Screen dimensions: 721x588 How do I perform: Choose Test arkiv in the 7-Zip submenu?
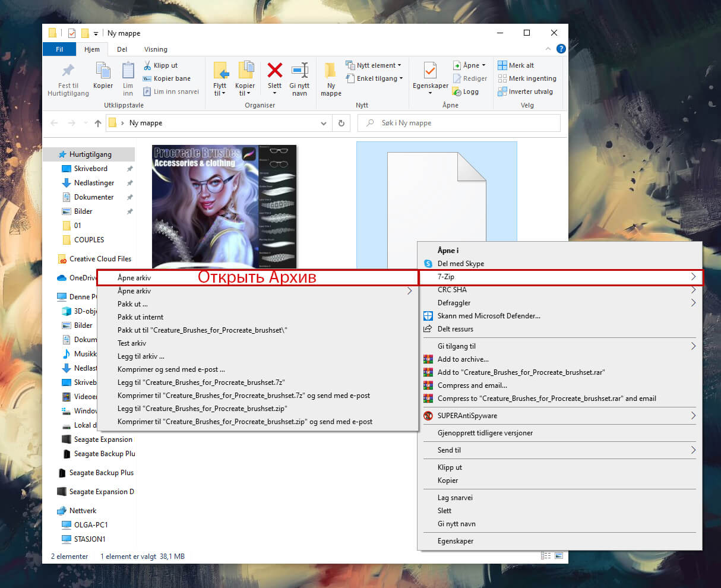click(x=132, y=343)
